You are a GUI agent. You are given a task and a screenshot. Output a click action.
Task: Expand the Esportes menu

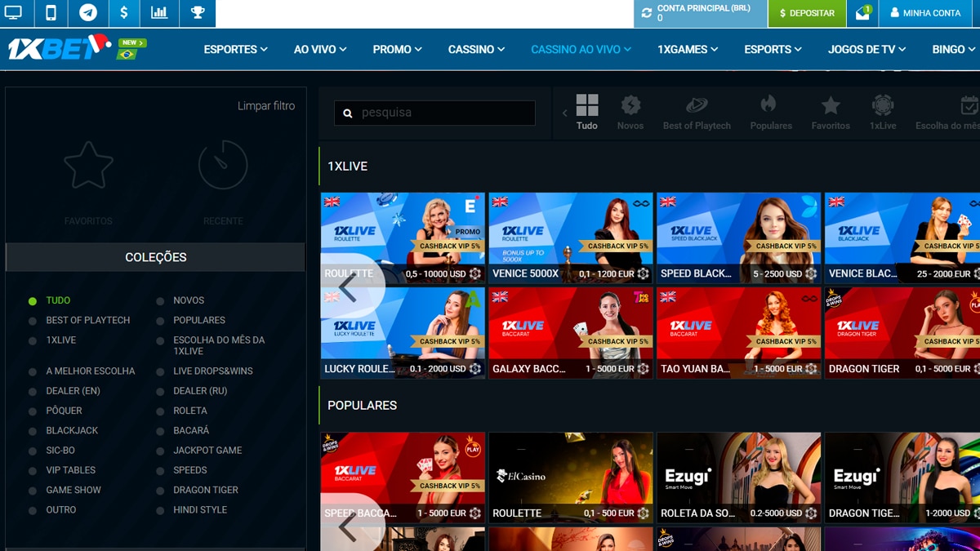pos(235,49)
